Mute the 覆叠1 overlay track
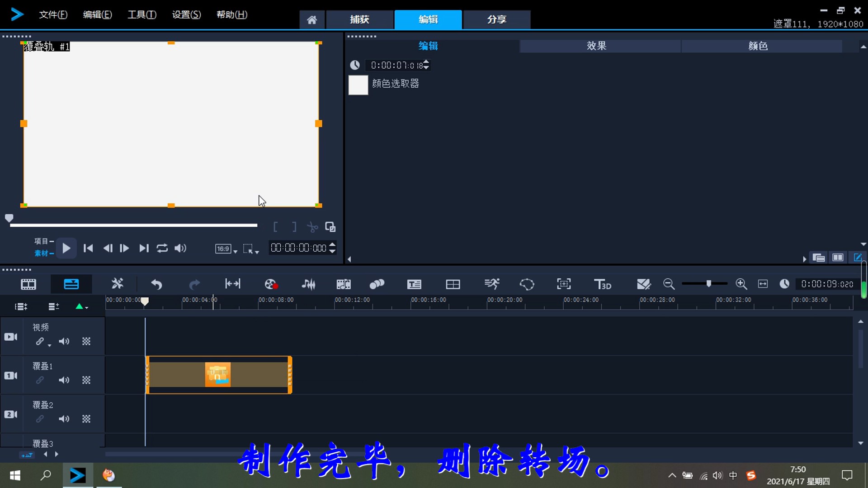Screen dimensions: 868x488 (x=64, y=380)
